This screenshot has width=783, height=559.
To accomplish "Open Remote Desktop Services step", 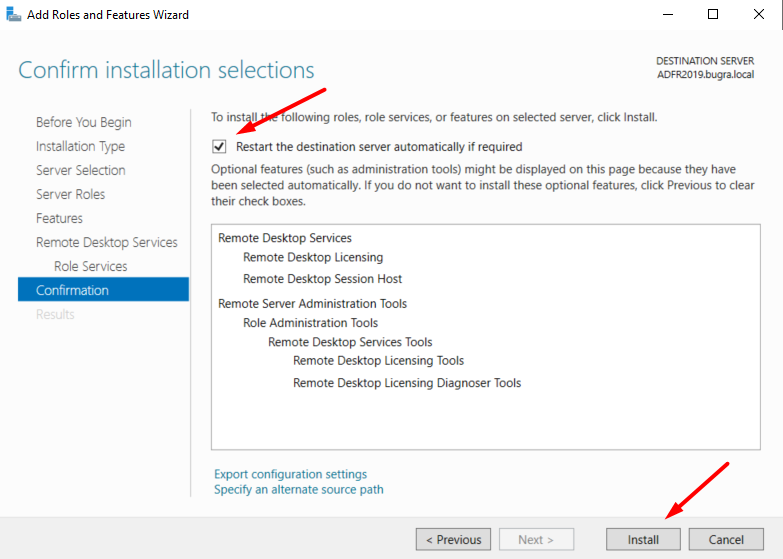I will pos(106,242).
